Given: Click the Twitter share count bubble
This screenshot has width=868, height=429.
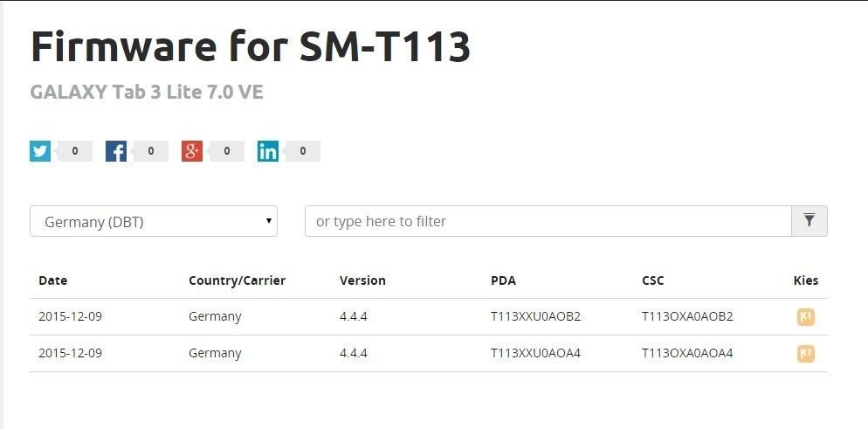Looking at the screenshot, I should click(x=75, y=151).
